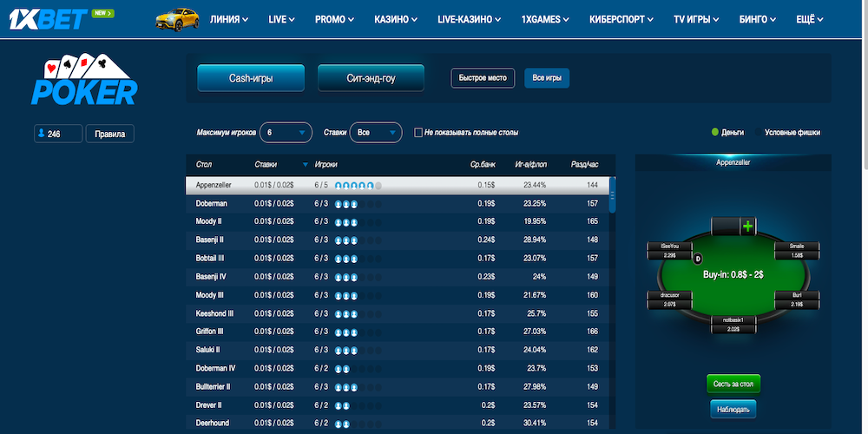Click the yellow car promo icon
The width and height of the screenshot is (868, 434).
pos(176,18)
